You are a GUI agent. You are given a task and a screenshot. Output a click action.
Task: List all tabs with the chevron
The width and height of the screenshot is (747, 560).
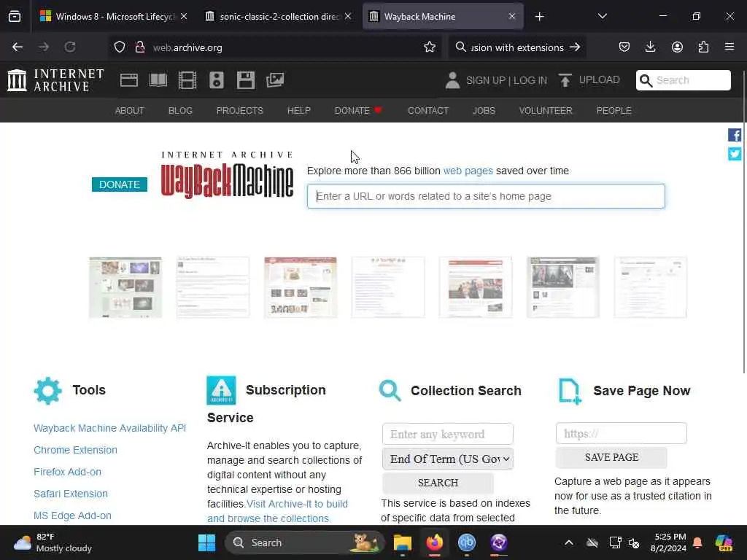point(602,16)
